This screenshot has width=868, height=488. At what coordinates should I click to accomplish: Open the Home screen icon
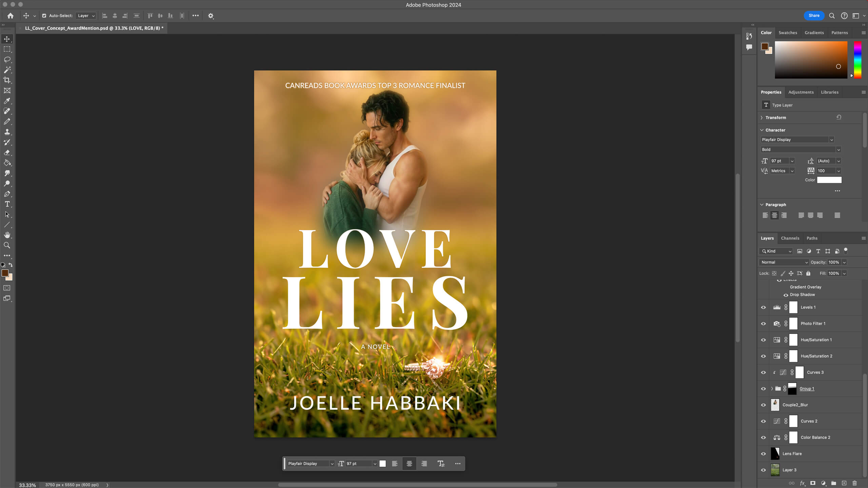(x=11, y=16)
